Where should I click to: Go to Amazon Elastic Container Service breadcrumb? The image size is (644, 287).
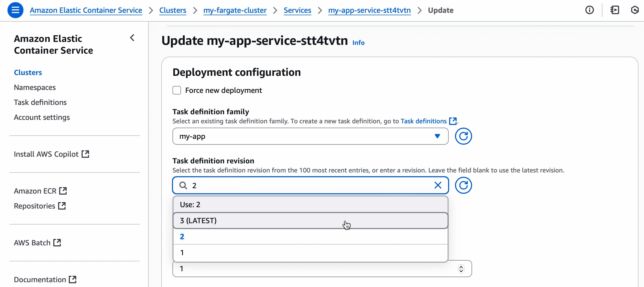click(x=86, y=10)
